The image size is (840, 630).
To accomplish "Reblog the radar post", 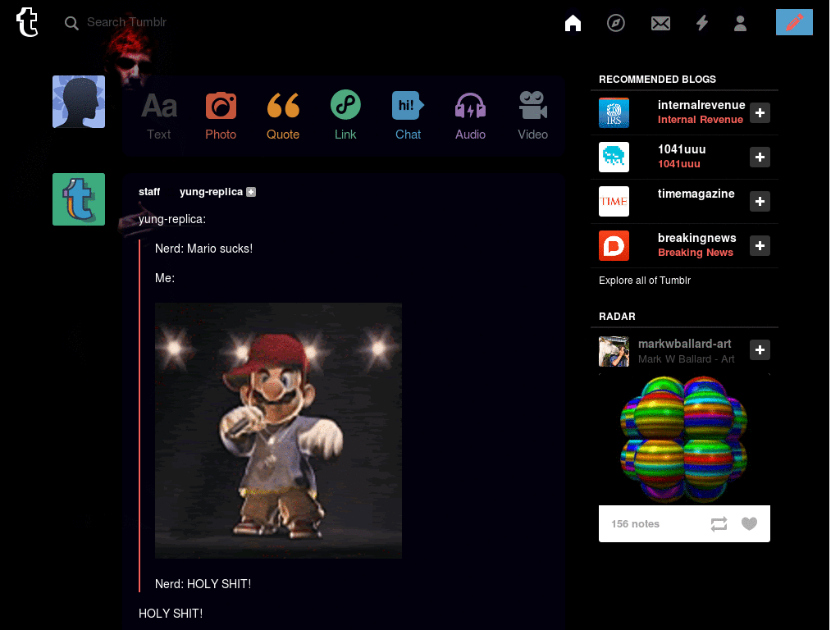I will (719, 524).
